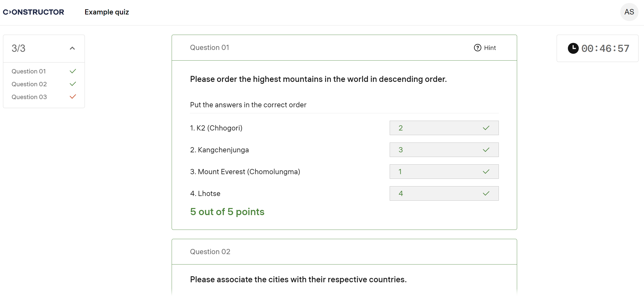Jump to Question 03 in sidebar
The image size is (644, 297).
pyautogui.click(x=29, y=97)
